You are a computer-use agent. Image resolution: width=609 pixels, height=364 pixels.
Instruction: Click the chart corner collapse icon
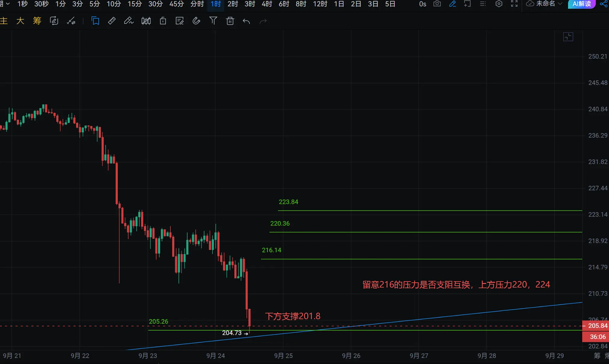point(568,37)
